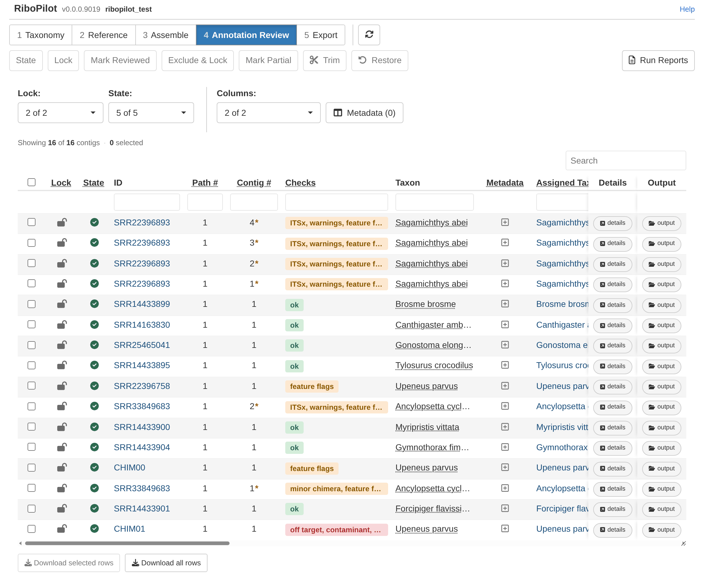Open the State filter dropdown
Screen dimensions: 704x588
click(151, 113)
